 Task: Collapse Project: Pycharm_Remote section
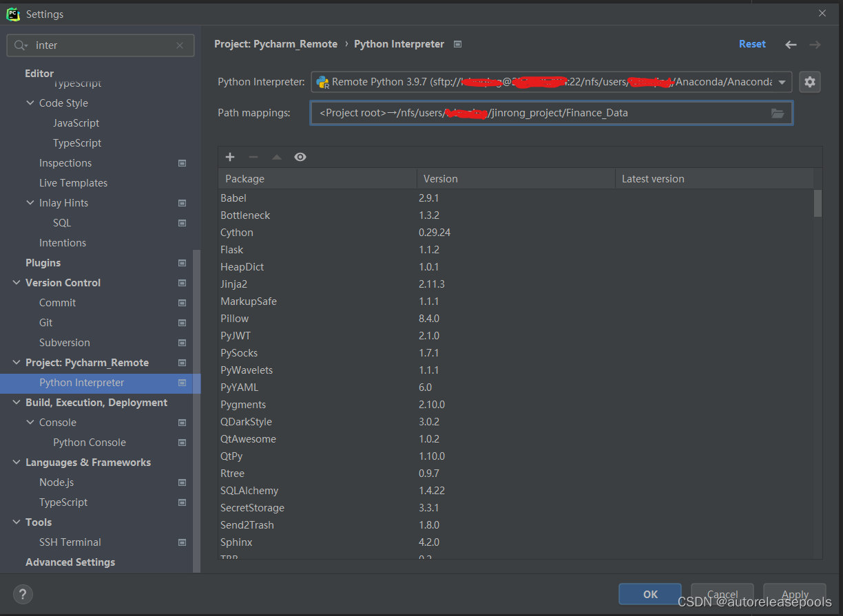(x=17, y=363)
